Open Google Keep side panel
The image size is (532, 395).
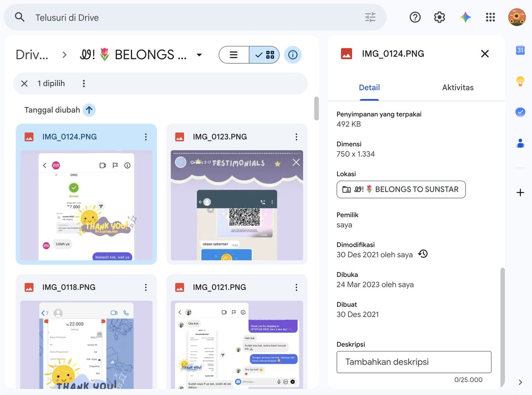[520, 81]
